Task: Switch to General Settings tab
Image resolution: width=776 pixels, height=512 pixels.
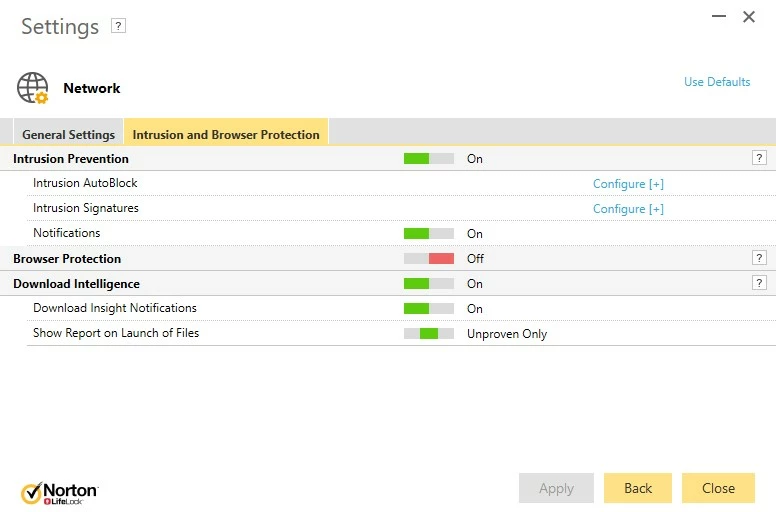Action: [x=68, y=134]
